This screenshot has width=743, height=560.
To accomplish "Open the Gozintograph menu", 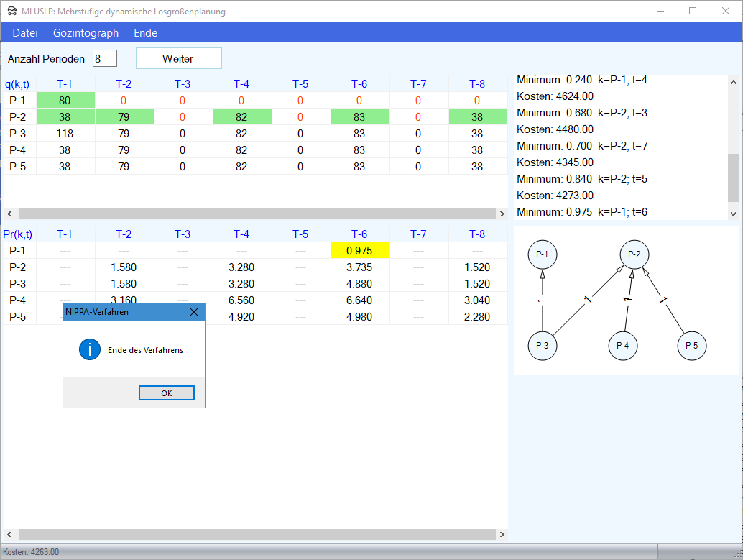I will pyautogui.click(x=86, y=33).
